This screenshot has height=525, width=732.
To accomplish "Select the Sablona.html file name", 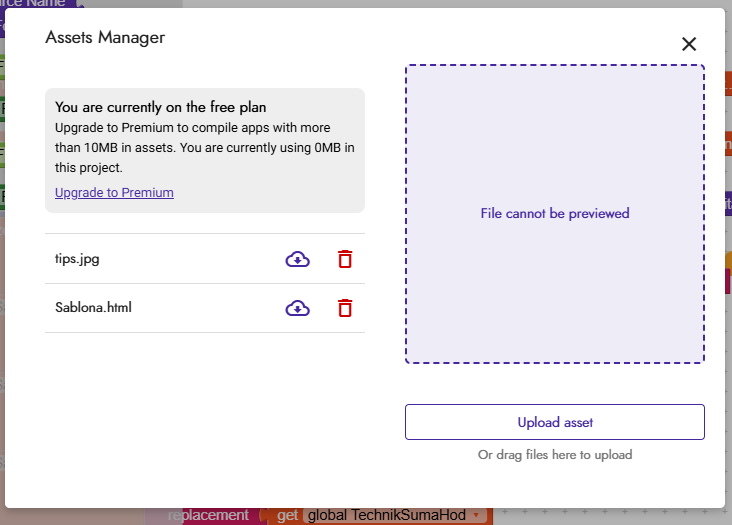I will 93,307.
